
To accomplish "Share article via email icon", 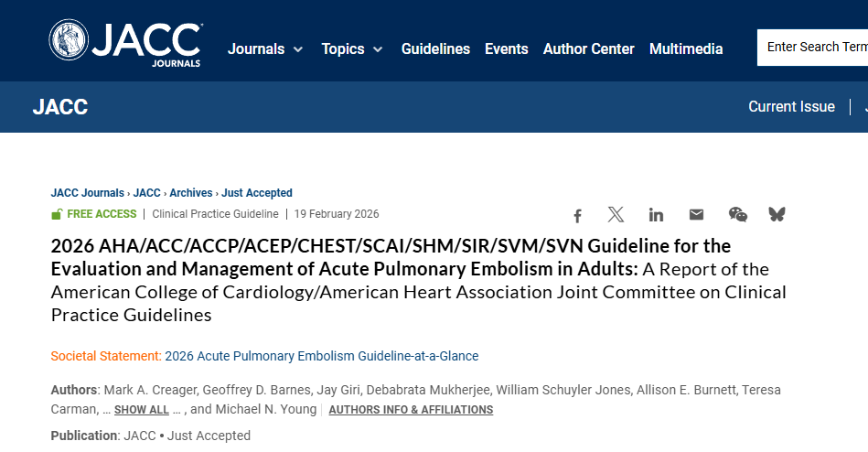I will tap(696, 215).
